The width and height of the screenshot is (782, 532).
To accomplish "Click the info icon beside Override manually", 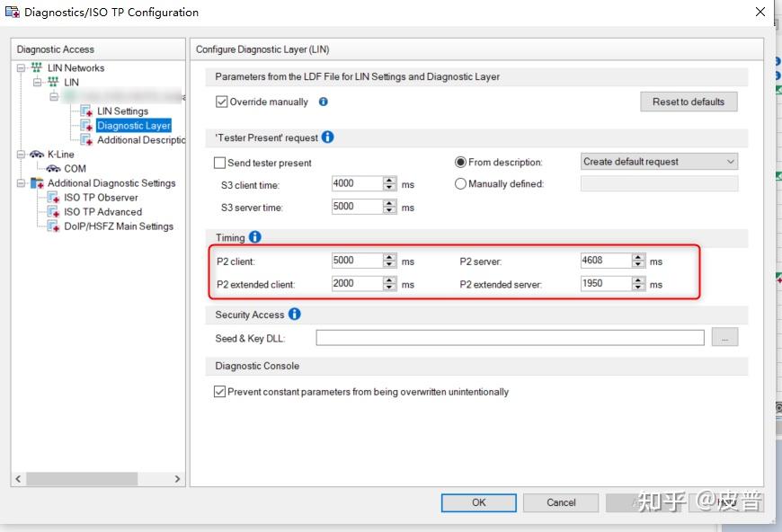I will [x=324, y=102].
